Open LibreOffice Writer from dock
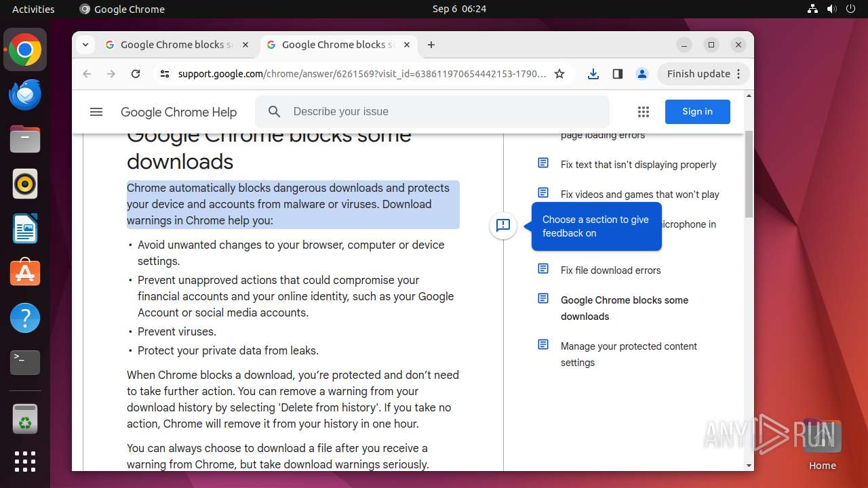 click(x=25, y=228)
